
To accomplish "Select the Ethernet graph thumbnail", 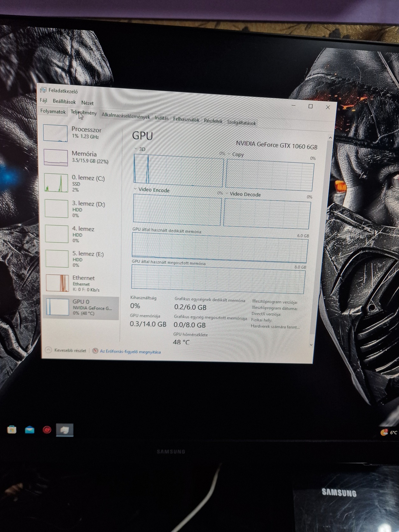I will tap(58, 283).
